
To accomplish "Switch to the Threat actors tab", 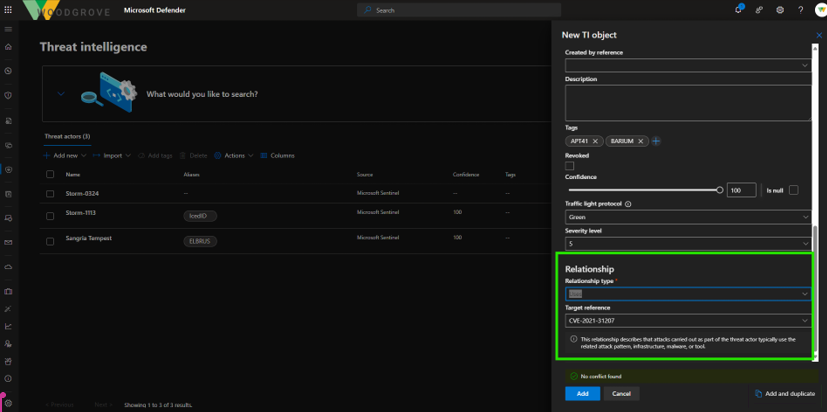I will 67,136.
